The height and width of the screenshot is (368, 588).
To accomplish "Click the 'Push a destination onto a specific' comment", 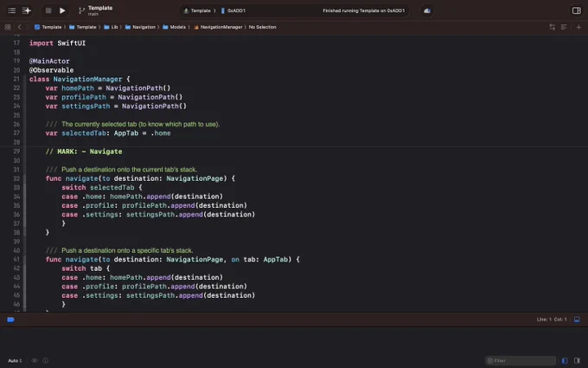I will pos(119,250).
